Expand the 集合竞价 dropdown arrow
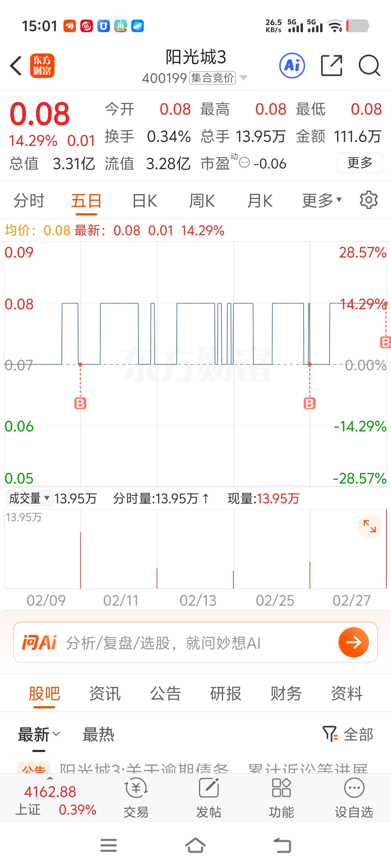Screen dimensions: 391x868 click(243, 78)
